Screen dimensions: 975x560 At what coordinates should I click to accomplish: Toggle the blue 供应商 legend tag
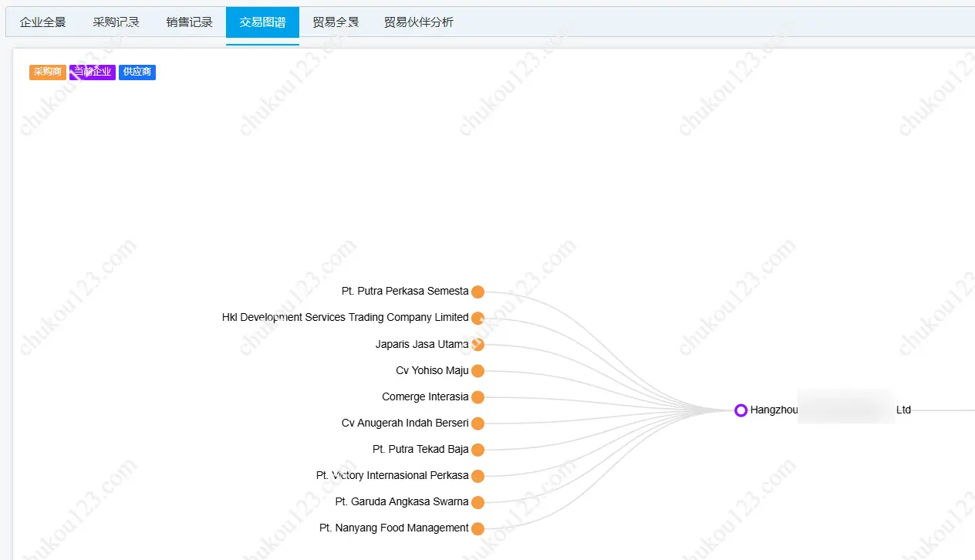(x=137, y=73)
